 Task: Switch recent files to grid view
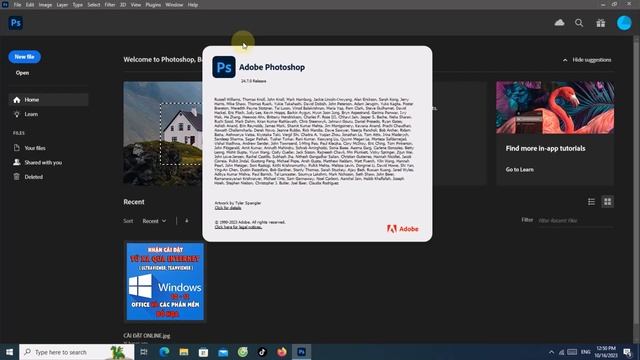pyautogui.click(x=607, y=202)
